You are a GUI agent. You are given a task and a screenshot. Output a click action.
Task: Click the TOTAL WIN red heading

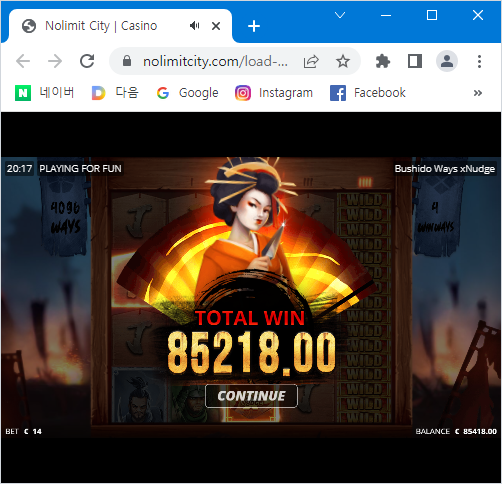click(250, 318)
